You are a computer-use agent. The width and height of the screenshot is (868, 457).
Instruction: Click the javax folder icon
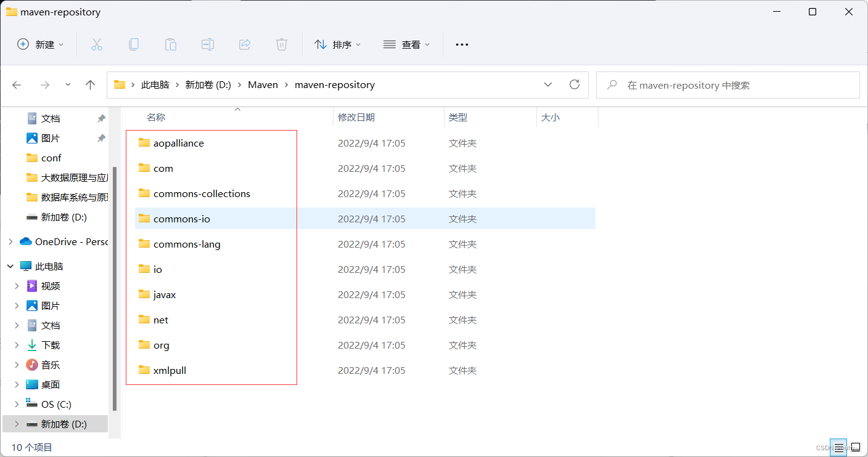point(144,294)
